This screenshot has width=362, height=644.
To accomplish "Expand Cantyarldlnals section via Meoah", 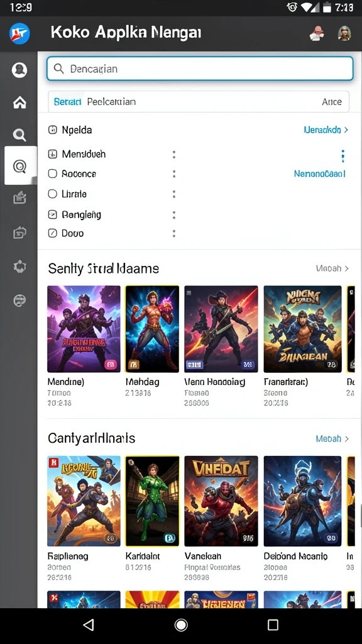I will [x=332, y=438].
